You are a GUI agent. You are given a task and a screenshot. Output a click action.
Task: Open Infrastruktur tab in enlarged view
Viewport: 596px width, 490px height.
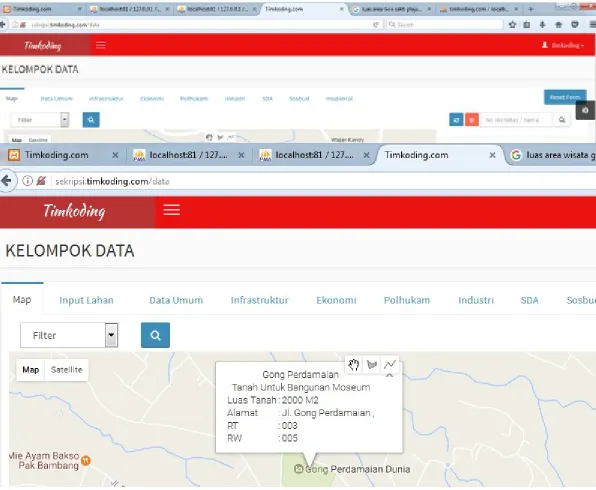(260, 300)
